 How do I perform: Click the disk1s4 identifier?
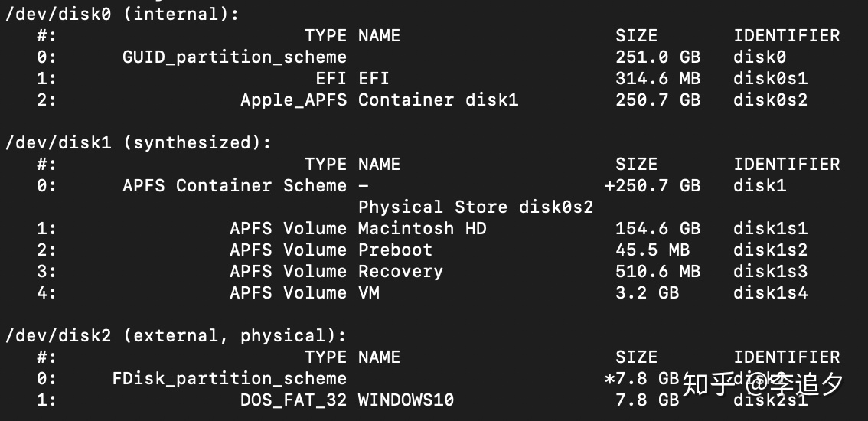(771, 293)
